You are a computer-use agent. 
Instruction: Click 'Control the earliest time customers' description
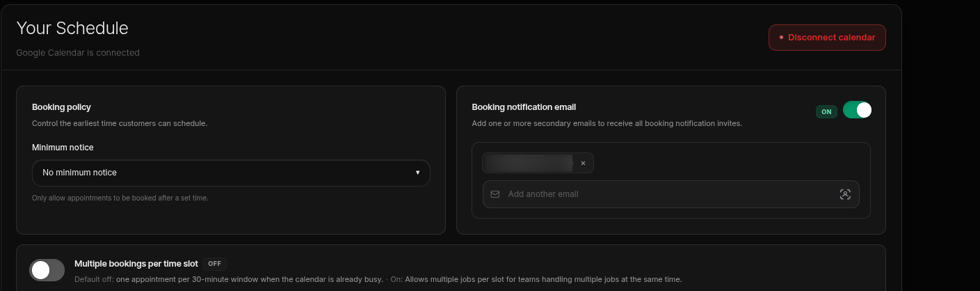tap(120, 123)
